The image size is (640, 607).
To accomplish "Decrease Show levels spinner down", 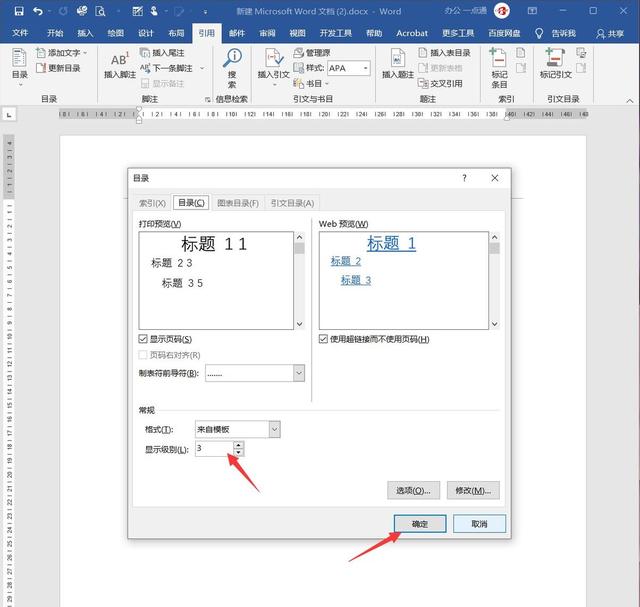I will point(239,452).
